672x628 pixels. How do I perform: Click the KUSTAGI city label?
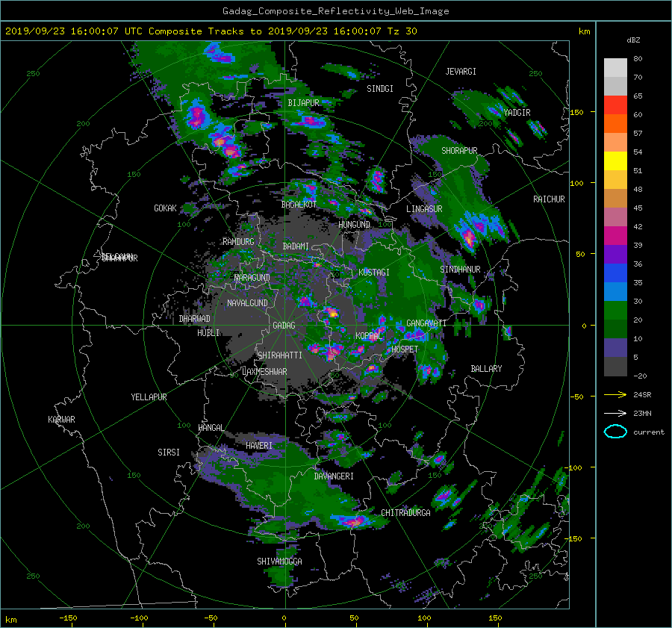(x=374, y=273)
